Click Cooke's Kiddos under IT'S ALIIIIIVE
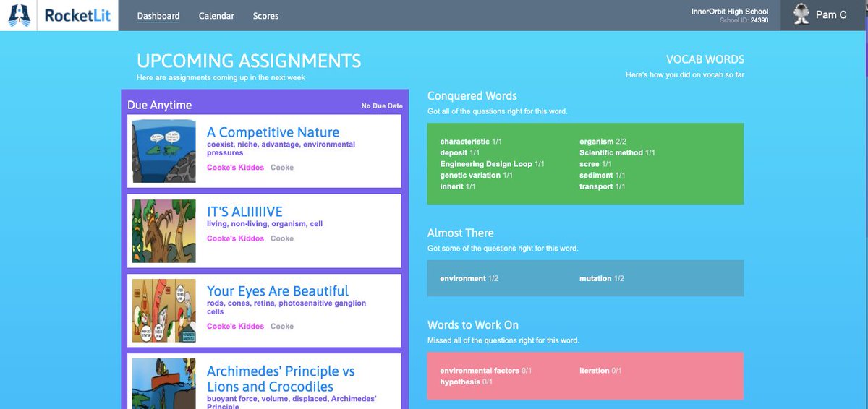The height and width of the screenshot is (409, 868). click(235, 238)
